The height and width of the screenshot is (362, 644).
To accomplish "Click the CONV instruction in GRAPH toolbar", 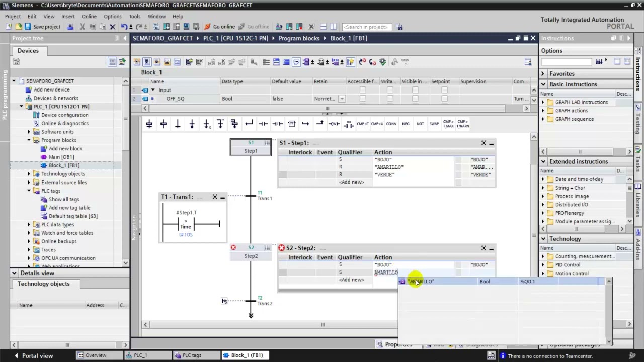I will (391, 124).
